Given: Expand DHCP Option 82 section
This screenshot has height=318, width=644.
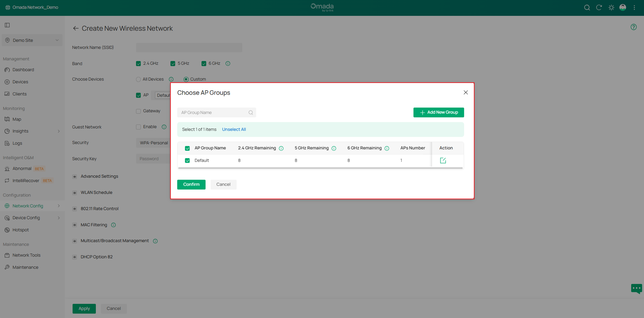Looking at the screenshot, I should (x=75, y=257).
